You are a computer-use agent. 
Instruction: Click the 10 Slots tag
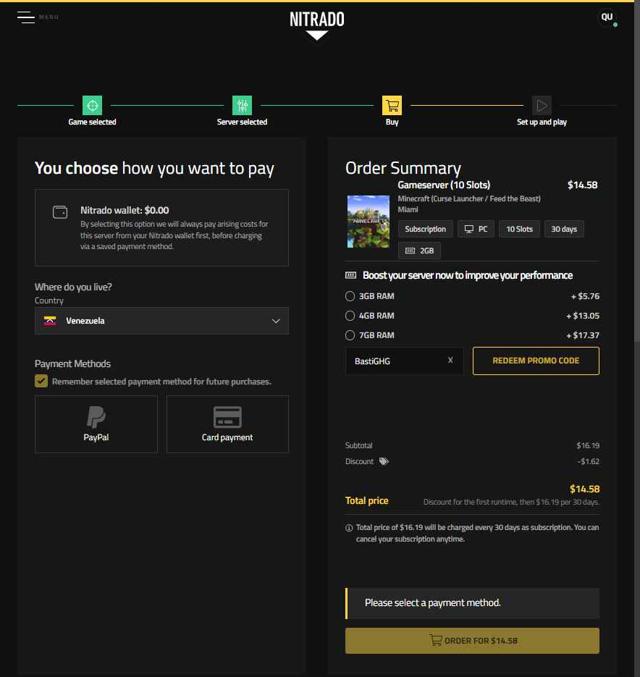click(x=520, y=229)
